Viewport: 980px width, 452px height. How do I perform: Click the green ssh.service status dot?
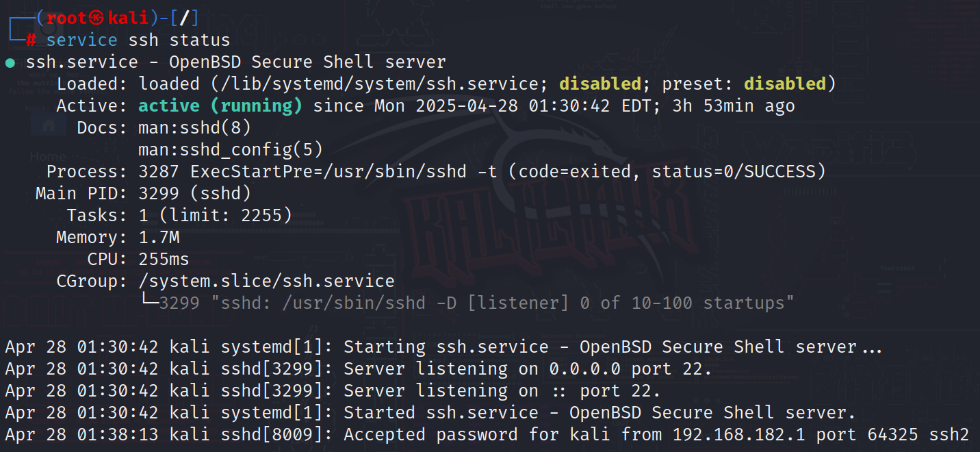10,63
